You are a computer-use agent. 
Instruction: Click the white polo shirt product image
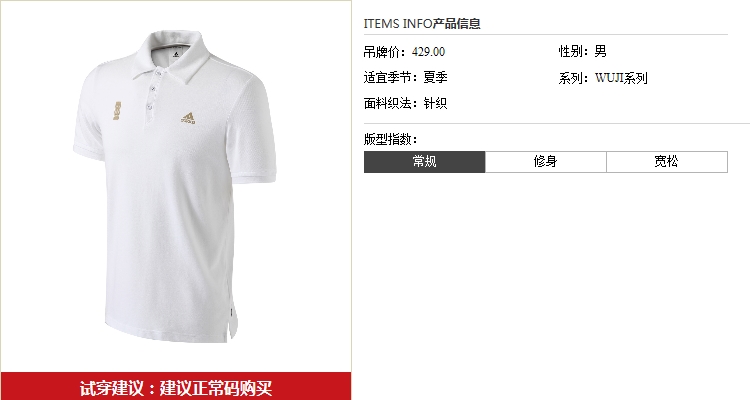click(175, 186)
